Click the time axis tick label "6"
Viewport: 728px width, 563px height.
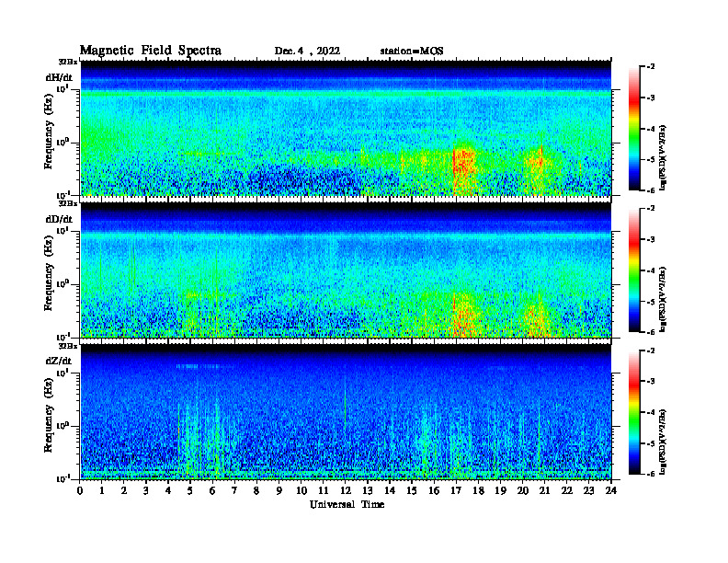coord(212,491)
